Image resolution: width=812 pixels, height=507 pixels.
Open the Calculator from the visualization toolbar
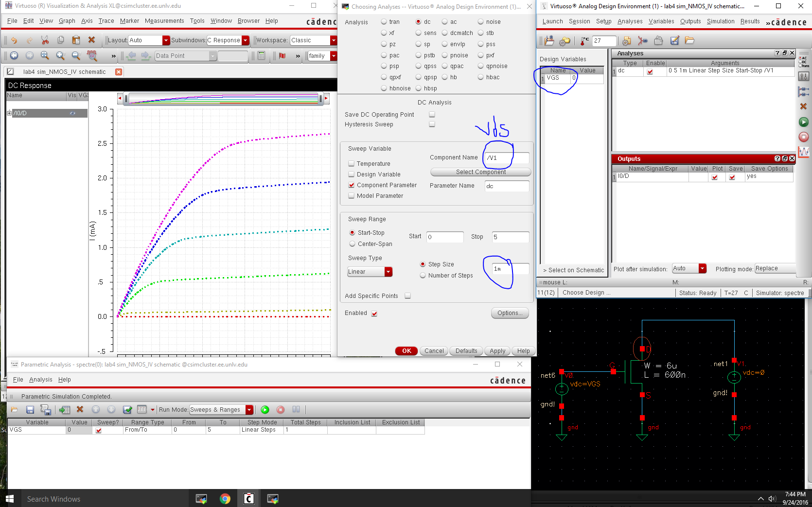(x=261, y=56)
